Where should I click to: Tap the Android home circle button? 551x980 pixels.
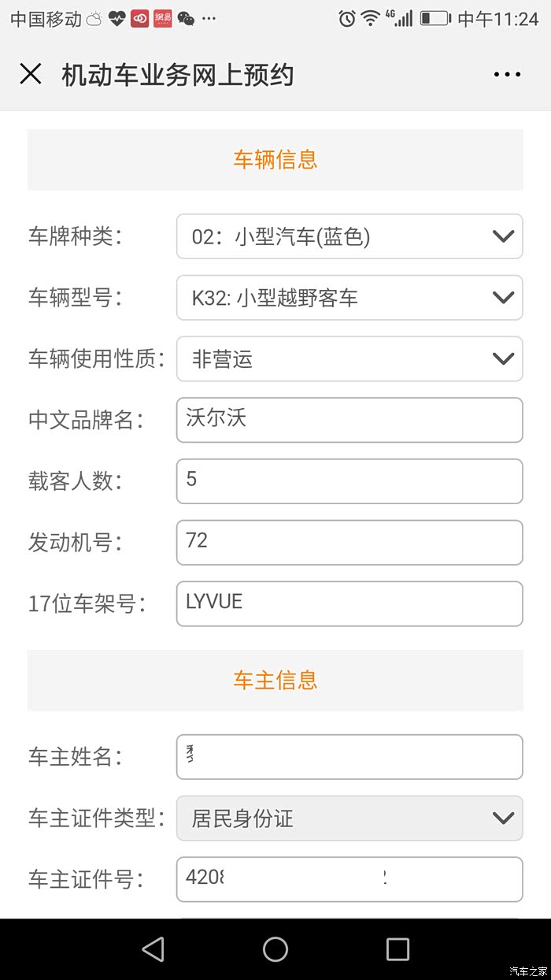tap(275, 948)
